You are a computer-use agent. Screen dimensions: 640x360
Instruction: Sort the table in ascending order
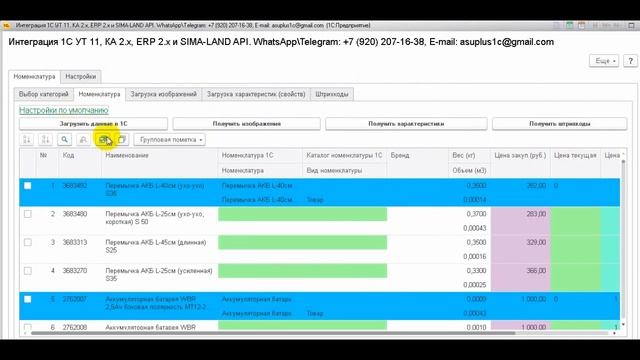coord(27,140)
